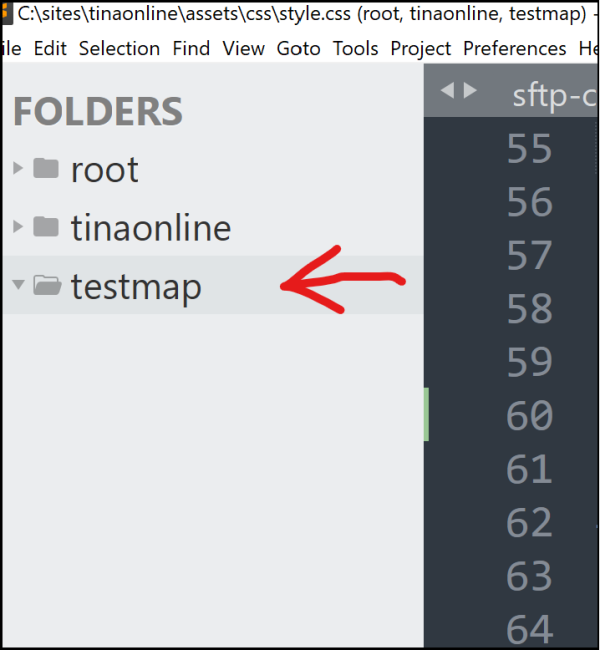Click line number 60 in gutter
Viewport: 600px width, 650px height.
click(x=529, y=415)
